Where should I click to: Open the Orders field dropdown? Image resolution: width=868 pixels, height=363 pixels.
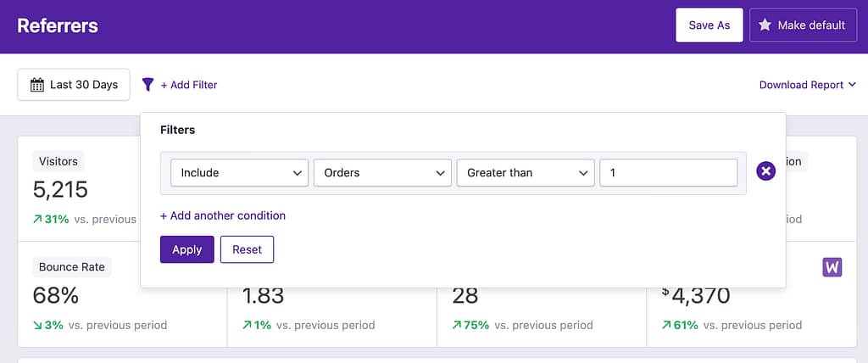(382, 173)
